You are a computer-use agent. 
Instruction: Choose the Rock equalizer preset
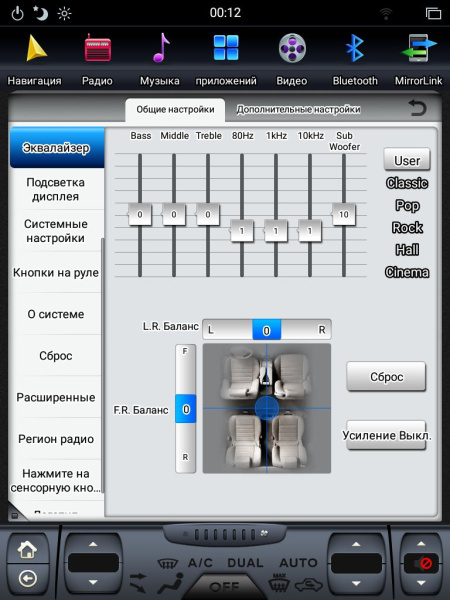tap(407, 228)
